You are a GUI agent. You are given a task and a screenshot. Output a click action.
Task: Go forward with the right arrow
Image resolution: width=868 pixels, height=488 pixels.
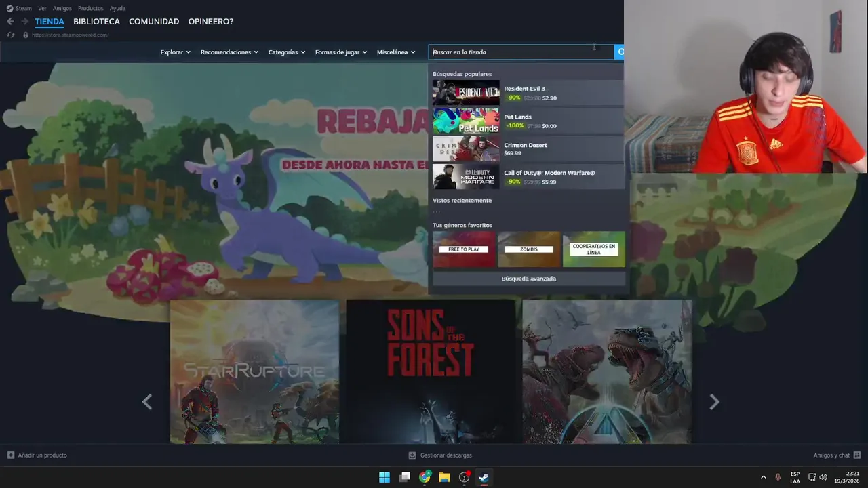click(25, 22)
